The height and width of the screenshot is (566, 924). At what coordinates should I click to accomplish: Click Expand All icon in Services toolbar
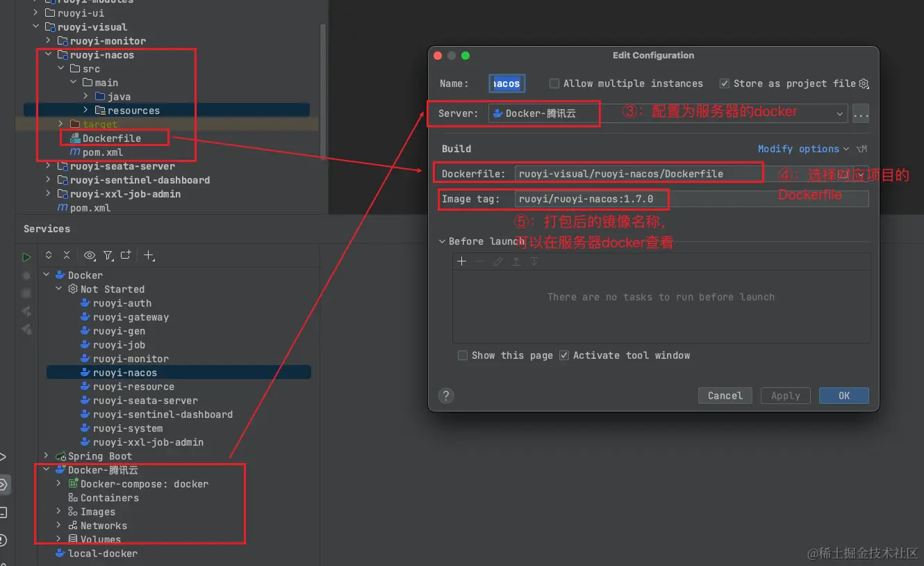coord(49,255)
